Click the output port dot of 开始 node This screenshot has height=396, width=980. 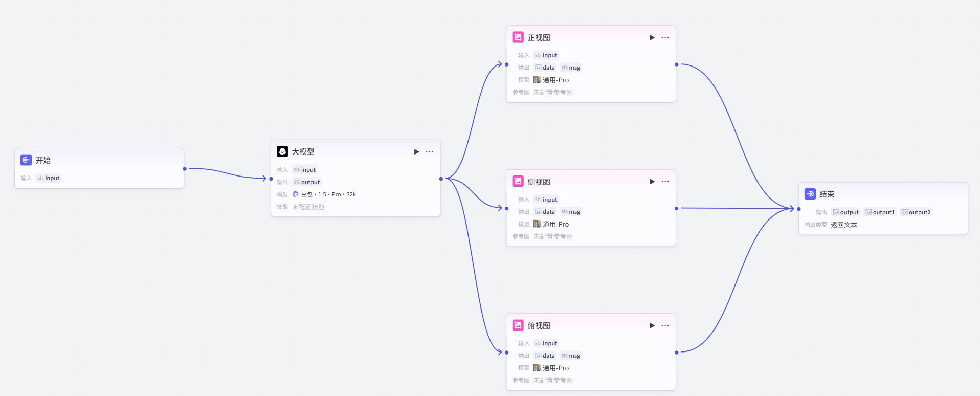pos(185,169)
